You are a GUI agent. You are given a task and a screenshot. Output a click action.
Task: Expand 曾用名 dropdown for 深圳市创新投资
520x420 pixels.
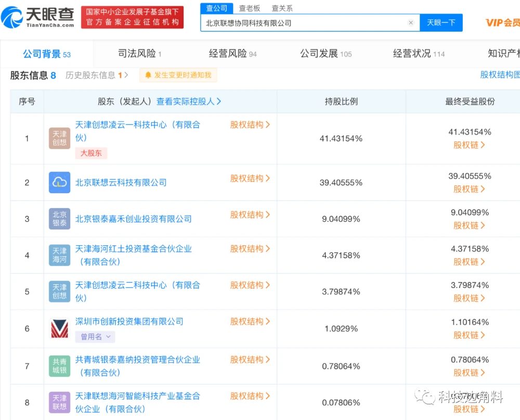(x=95, y=337)
